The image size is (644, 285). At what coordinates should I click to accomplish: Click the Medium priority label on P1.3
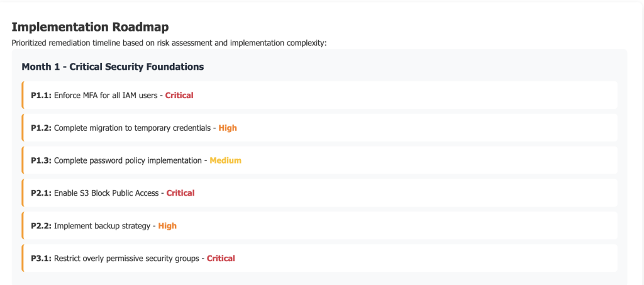(226, 160)
